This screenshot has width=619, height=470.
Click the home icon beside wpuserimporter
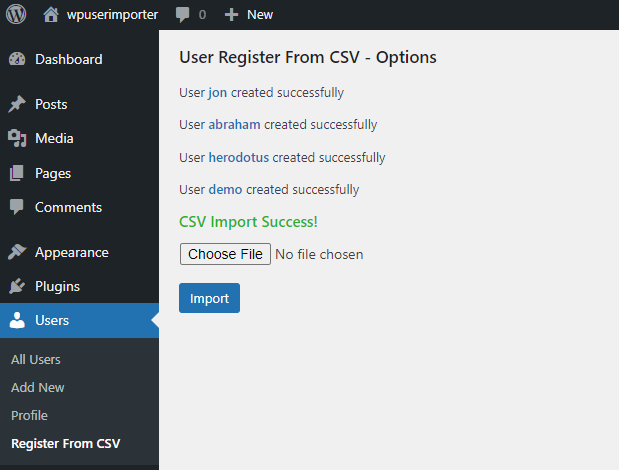point(51,14)
